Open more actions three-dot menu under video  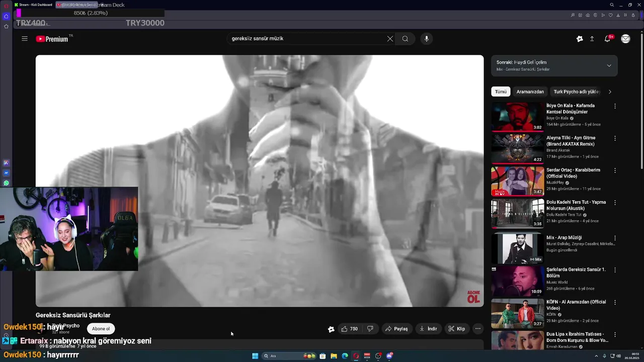click(478, 329)
